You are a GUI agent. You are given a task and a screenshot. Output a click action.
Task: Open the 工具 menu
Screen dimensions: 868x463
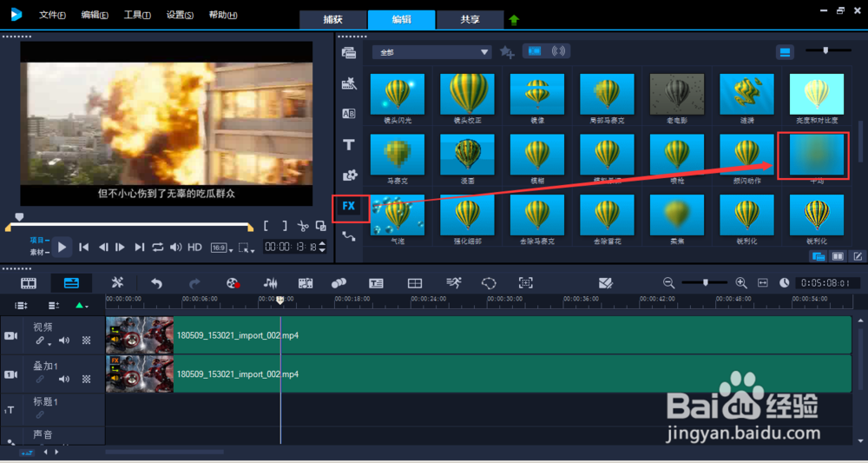point(137,15)
